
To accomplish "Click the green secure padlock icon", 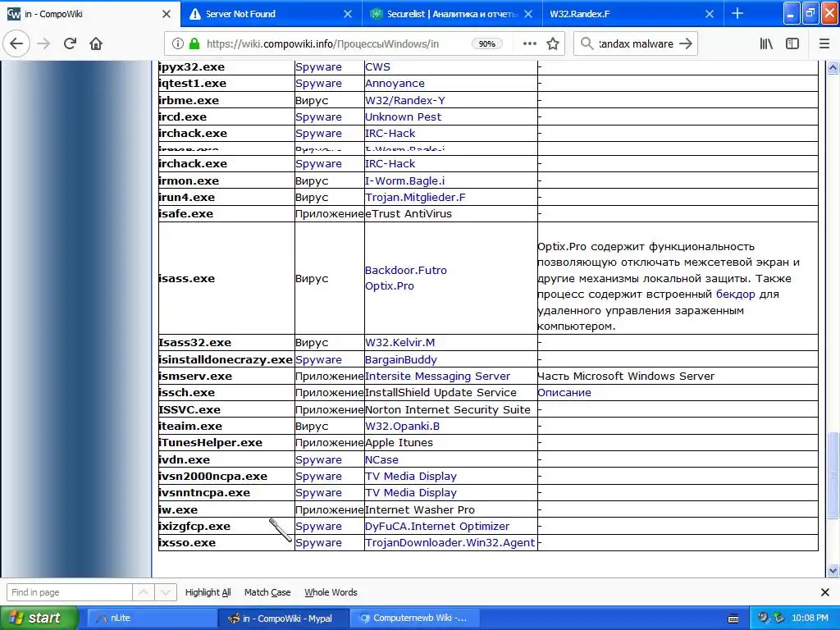I will pos(194,43).
